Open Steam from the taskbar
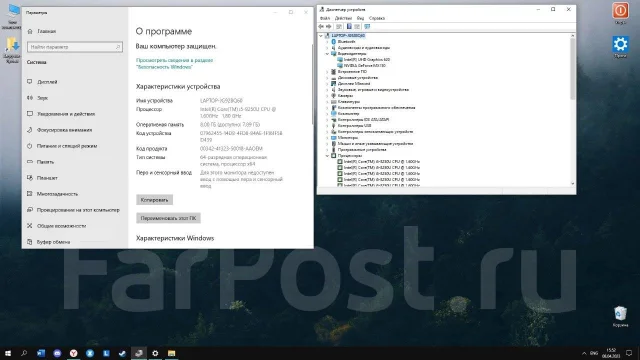The width and height of the screenshot is (640, 360). [x=122, y=353]
